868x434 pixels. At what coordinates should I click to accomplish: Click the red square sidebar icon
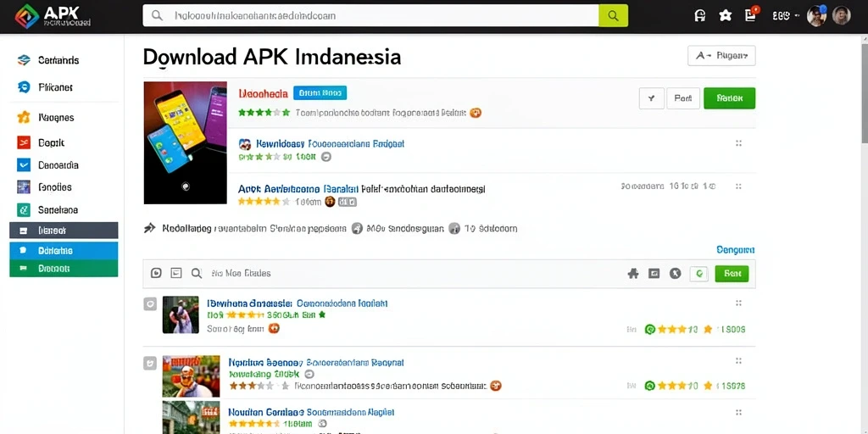[x=23, y=142]
